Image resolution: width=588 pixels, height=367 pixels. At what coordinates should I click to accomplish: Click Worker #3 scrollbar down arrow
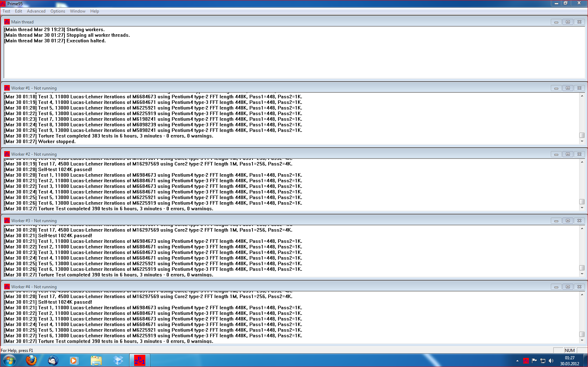(x=582, y=274)
